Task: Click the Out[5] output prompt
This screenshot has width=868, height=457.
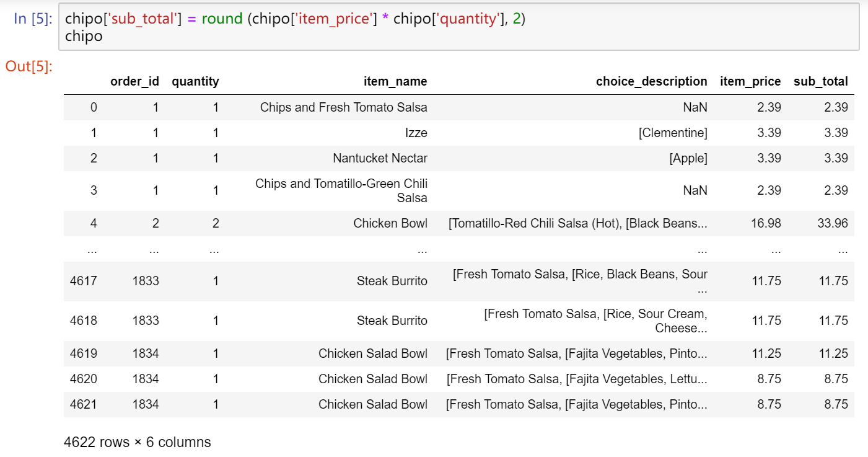Action: click(x=28, y=66)
